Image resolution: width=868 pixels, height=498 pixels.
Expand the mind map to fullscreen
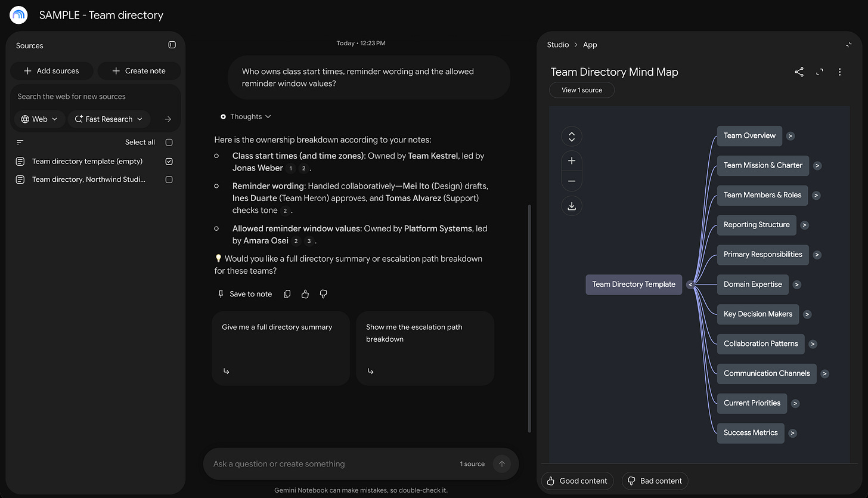(820, 72)
